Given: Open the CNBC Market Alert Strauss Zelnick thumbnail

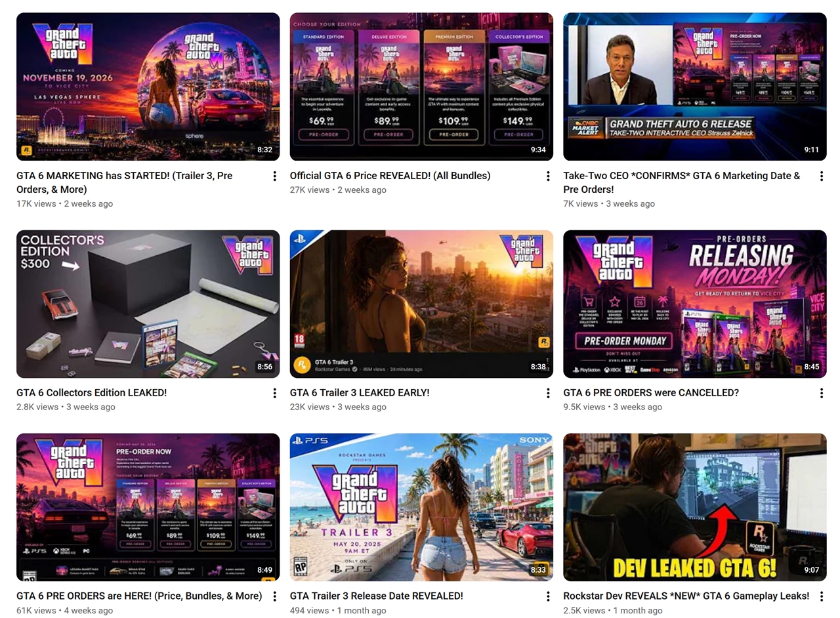Looking at the screenshot, I should [695, 87].
